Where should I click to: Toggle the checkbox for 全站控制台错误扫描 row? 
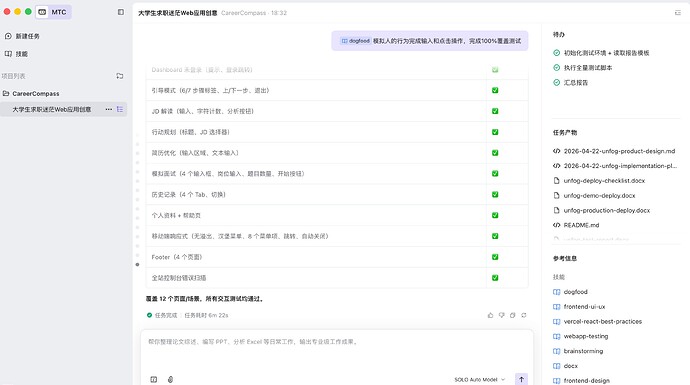pos(495,278)
